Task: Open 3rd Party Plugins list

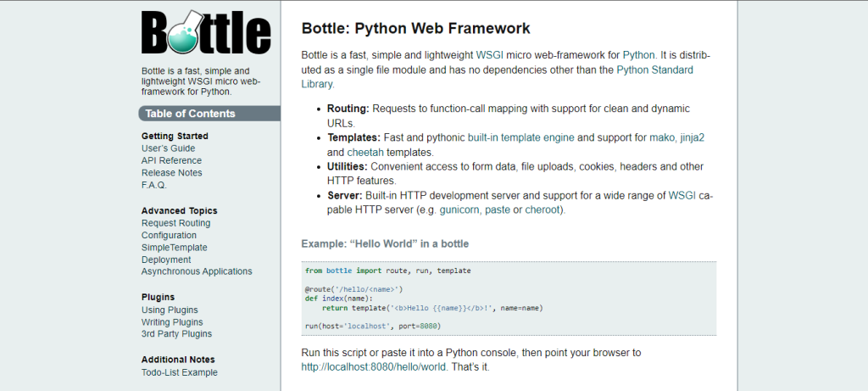Action: pyautogui.click(x=175, y=334)
